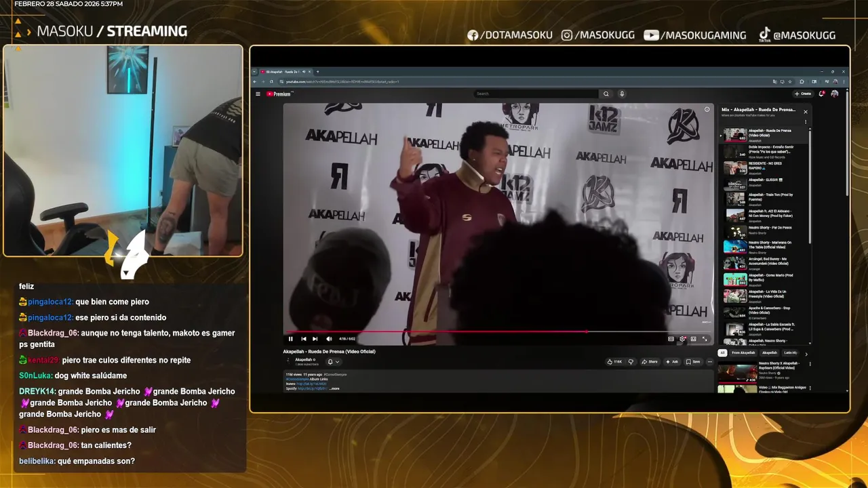Select Akapellah - La Vida Es Un Freestyle

click(x=764, y=296)
